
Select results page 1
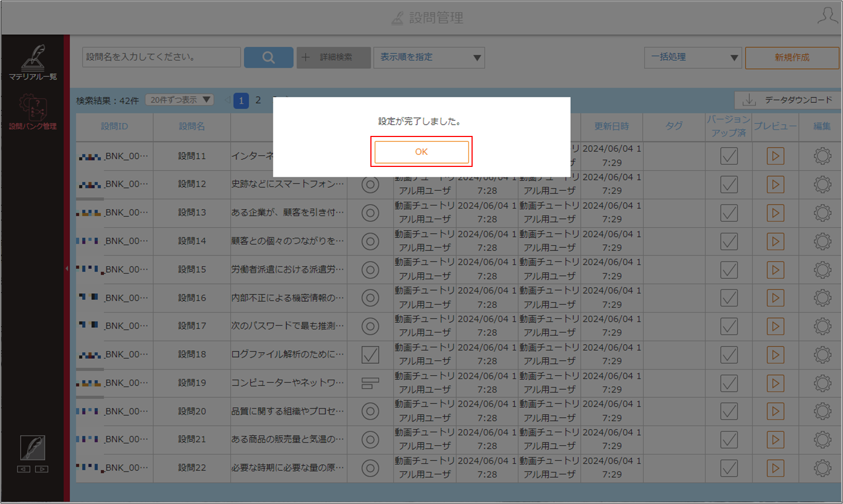pos(241,101)
